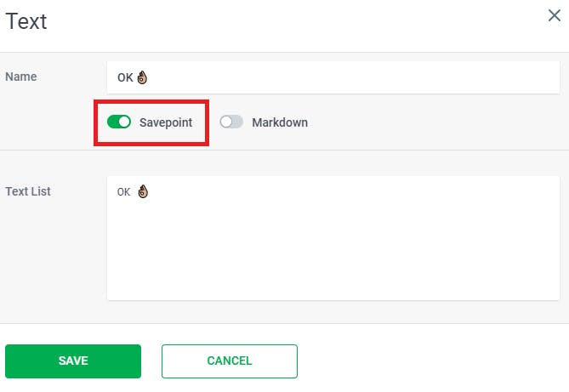Turn off the Savepoint switch
Viewport: 569px width, 392px height.
point(119,122)
